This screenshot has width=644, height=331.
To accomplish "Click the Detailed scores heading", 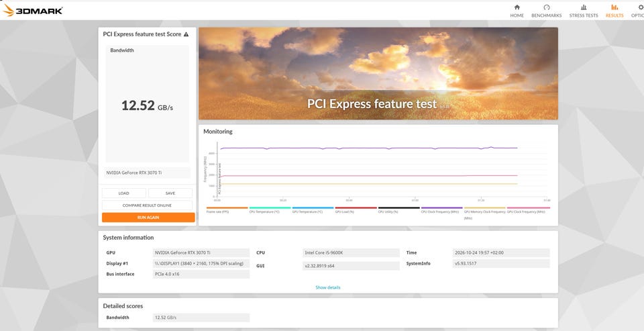I will coord(123,306).
